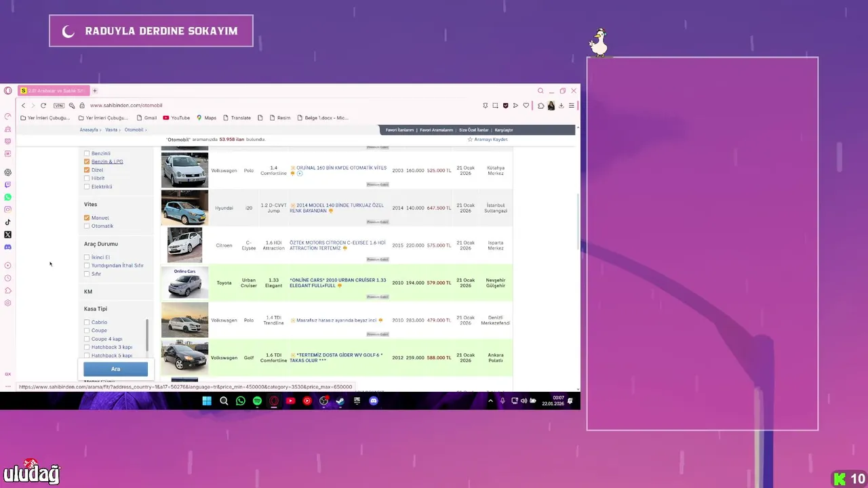Open Steam from the Windows taskbar
The image size is (868, 488).
click(x=340, y=401)
